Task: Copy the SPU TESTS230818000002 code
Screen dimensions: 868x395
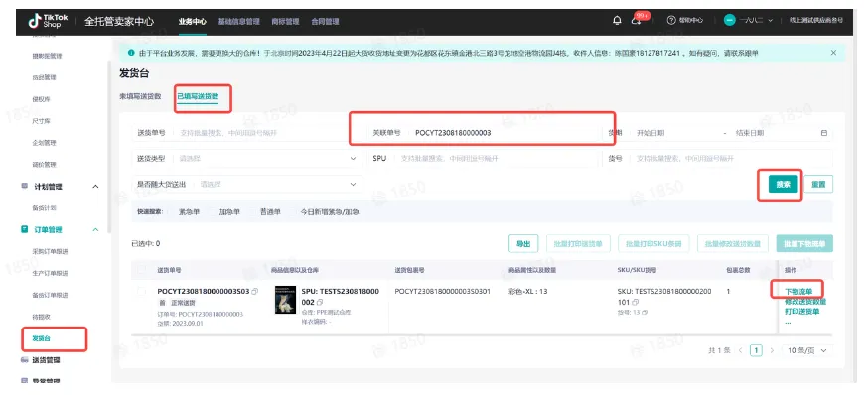Action: (320, 303)
